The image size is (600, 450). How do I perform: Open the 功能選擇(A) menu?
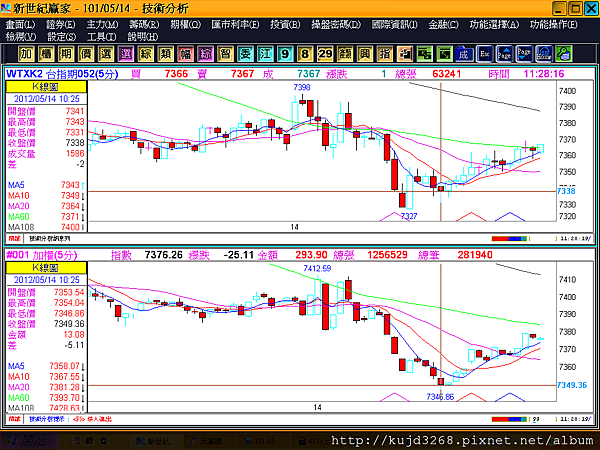[494, 24]
